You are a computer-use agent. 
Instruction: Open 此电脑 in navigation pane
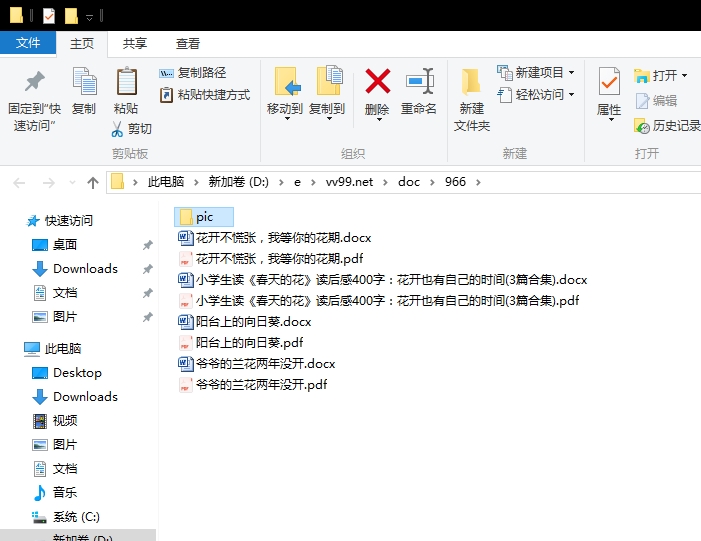53,348
